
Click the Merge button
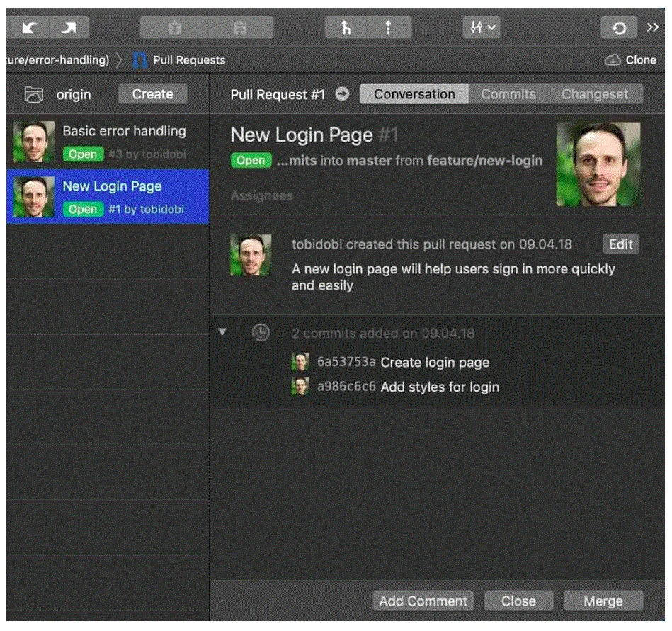[603, 601]
